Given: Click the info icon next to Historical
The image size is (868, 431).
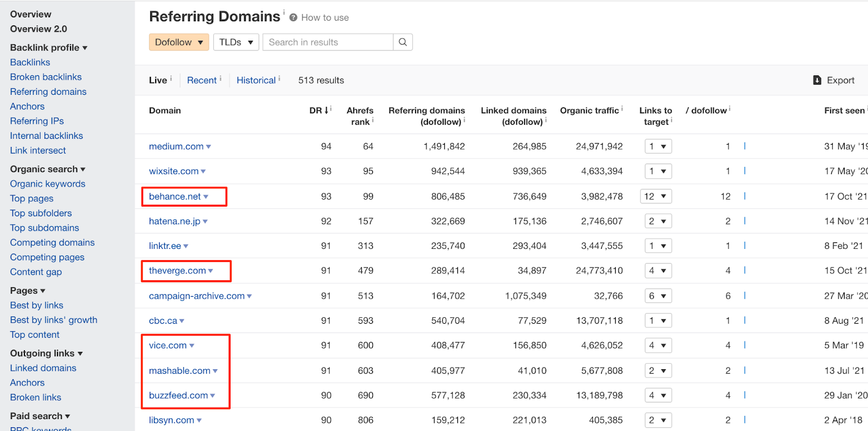Looking at the screenshot, I should click(x=279, y=78).
